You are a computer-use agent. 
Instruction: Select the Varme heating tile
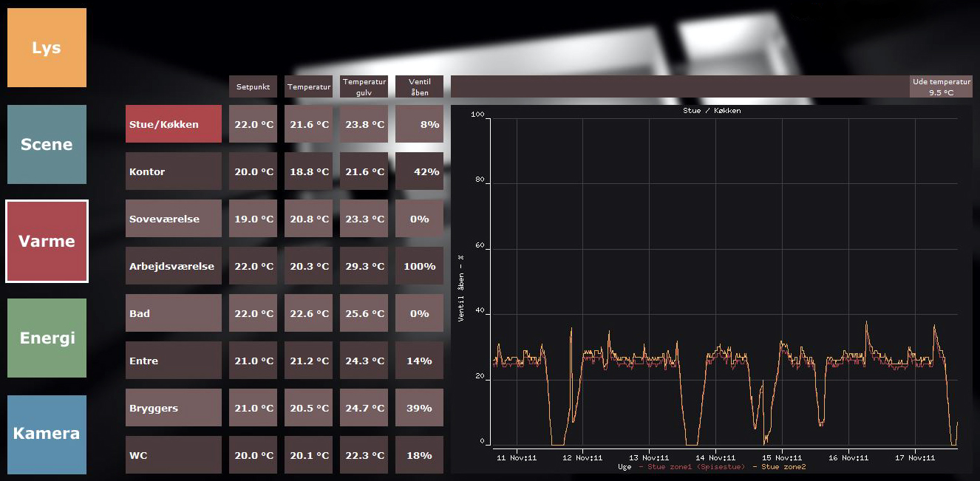47,241
